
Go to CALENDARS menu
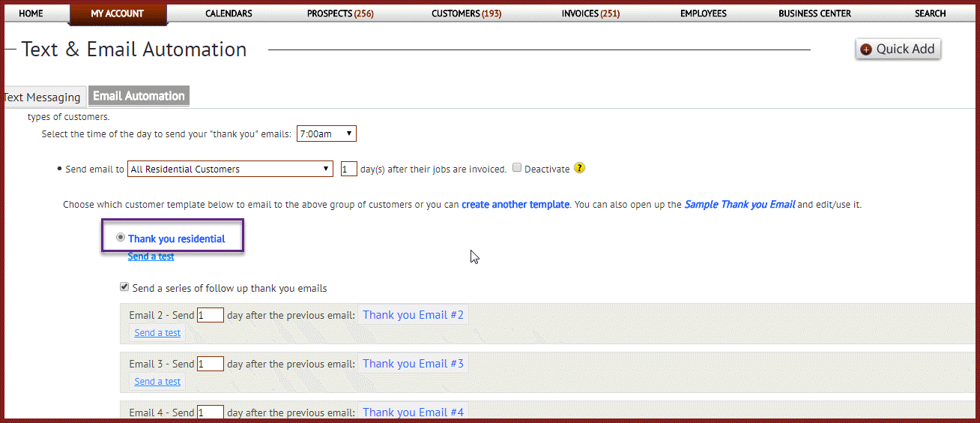tap(229, 13)
